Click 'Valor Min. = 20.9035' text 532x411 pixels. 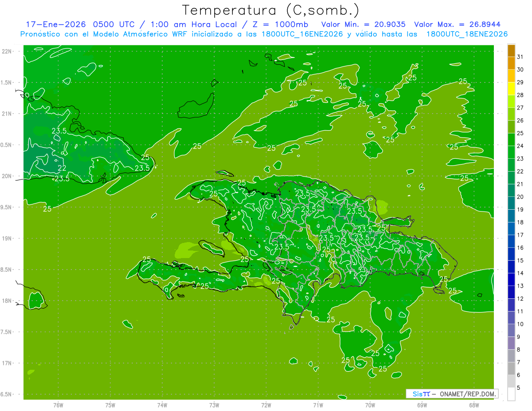[364, 24]
